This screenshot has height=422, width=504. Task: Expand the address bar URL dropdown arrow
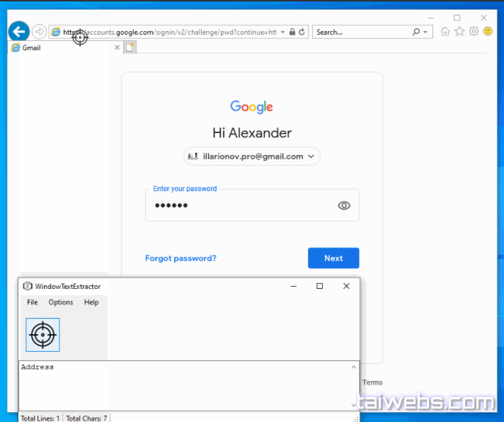click(x=283, y=32)
